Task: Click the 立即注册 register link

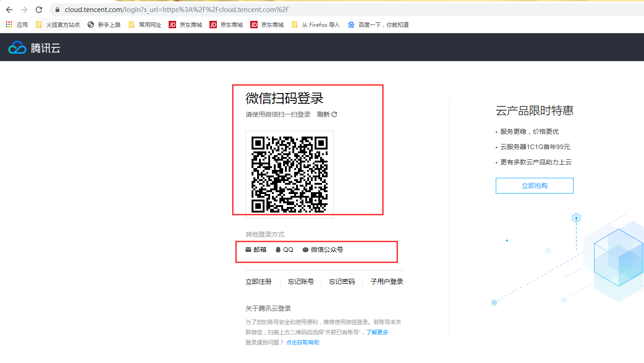Action: (259, 282)
